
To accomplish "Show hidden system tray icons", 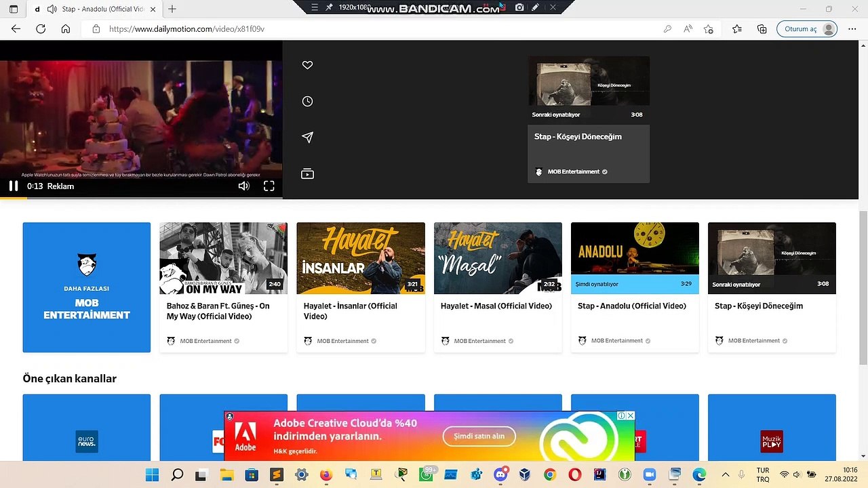I will (x=726, y=474).
